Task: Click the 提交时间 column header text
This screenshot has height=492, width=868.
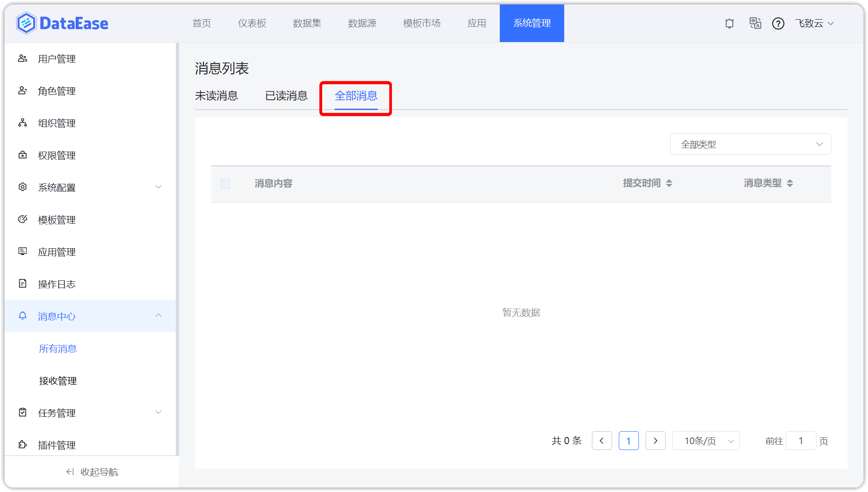Action: click(642, 183)
